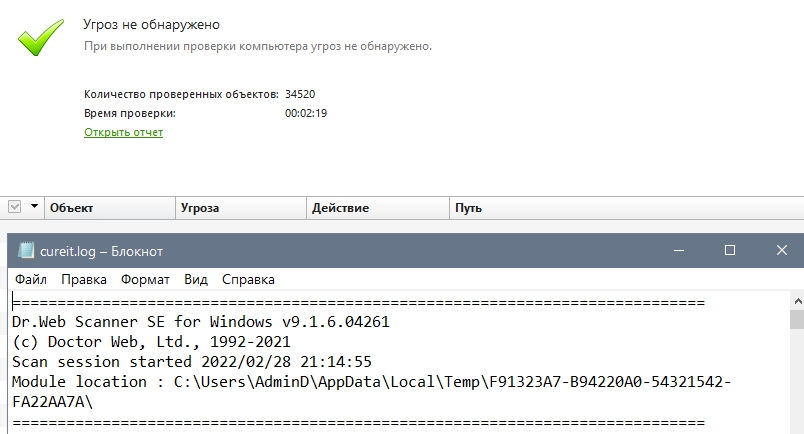Viewport: 804px width, 434px height.
Task: Open the 'Правка' menu in Notepad
Action: 84,280
